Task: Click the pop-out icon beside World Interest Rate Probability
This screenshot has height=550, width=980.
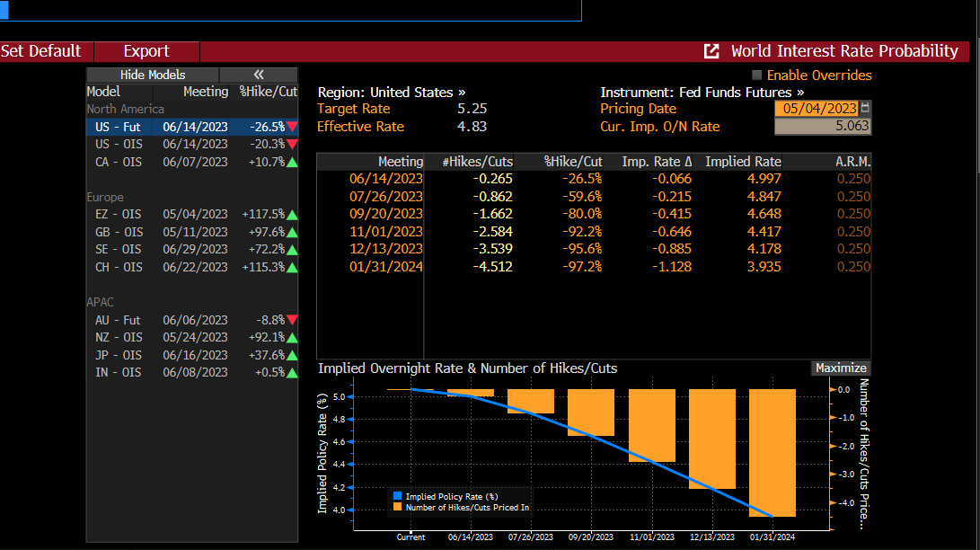Action: 711,51
